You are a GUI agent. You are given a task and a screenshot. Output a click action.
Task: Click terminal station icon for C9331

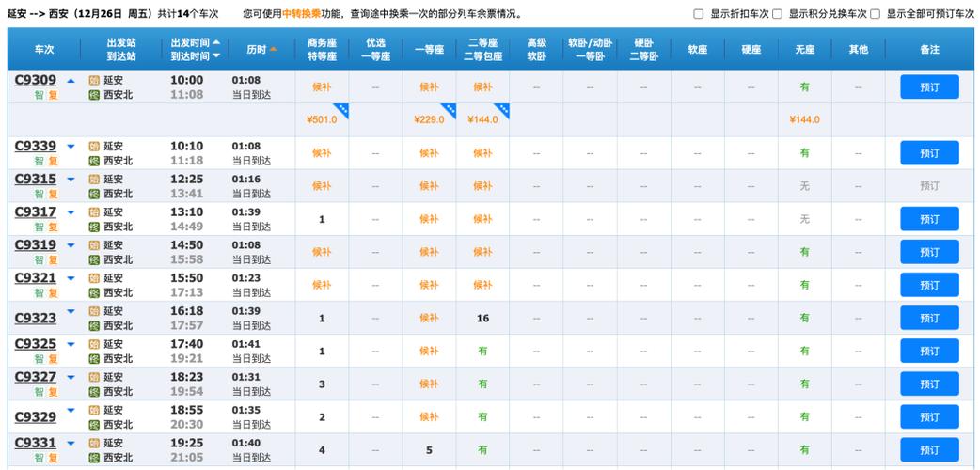click(x=94, y=458)
